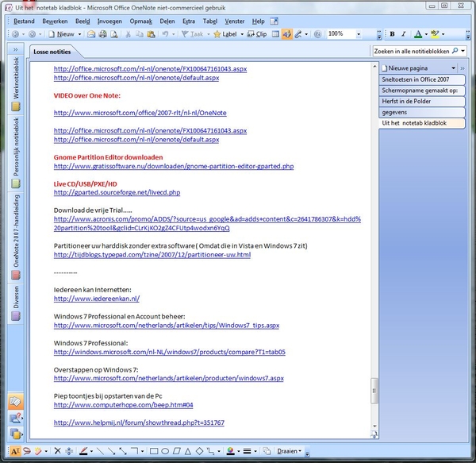The image size is (476, 463).
Task: Select the Triangle shape tool
Action: pos(188,451)
